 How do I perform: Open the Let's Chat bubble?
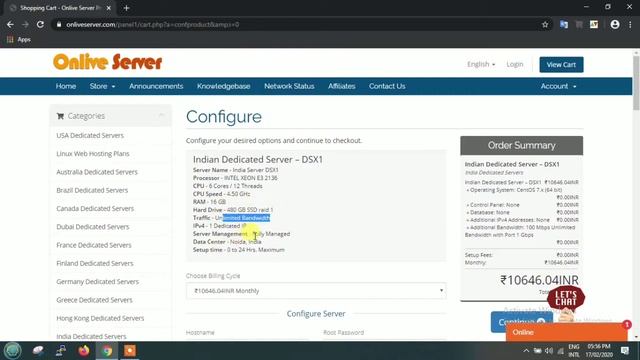click(x=566, y=298)
